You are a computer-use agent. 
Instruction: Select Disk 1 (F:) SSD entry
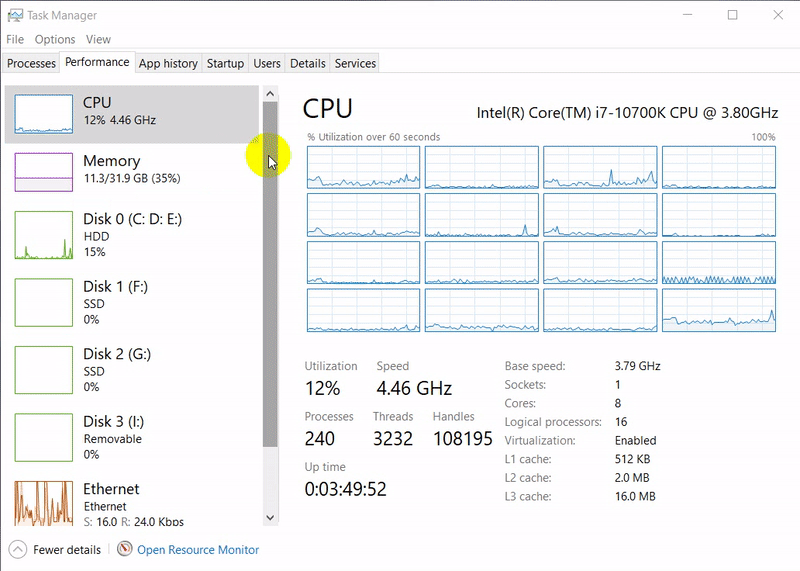coord(115,303)
